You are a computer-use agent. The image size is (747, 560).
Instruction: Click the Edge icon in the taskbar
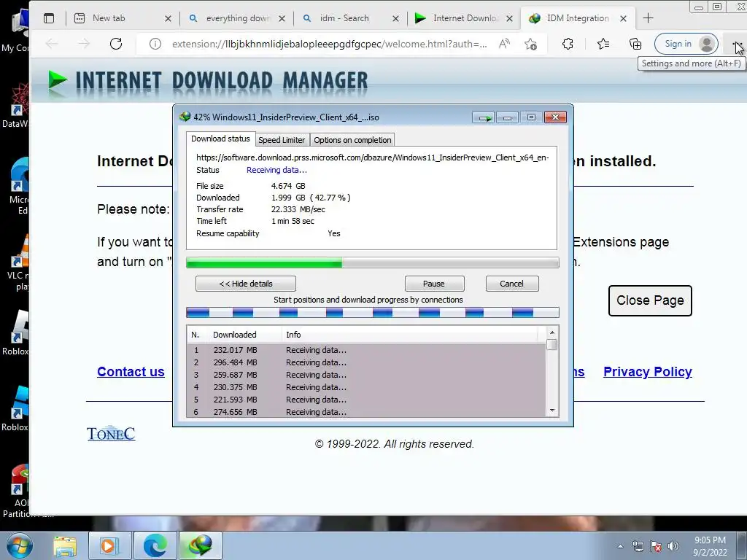[155, 545]
